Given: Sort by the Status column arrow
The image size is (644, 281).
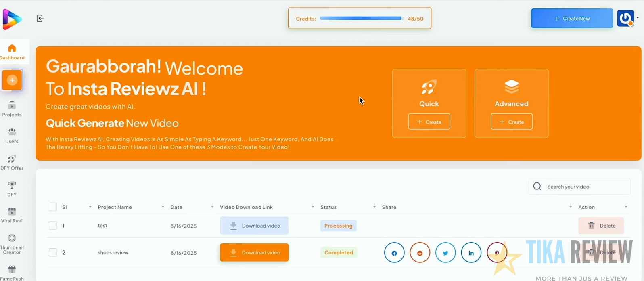Looking at the screenshot, I should [x=374, y=206].
